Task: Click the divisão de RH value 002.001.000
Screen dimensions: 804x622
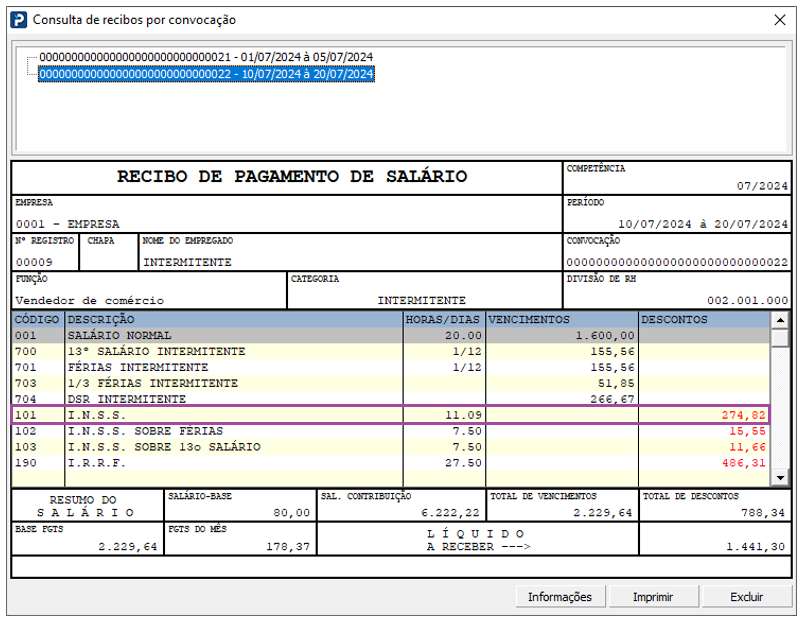Action: click(x=748, y=300)
